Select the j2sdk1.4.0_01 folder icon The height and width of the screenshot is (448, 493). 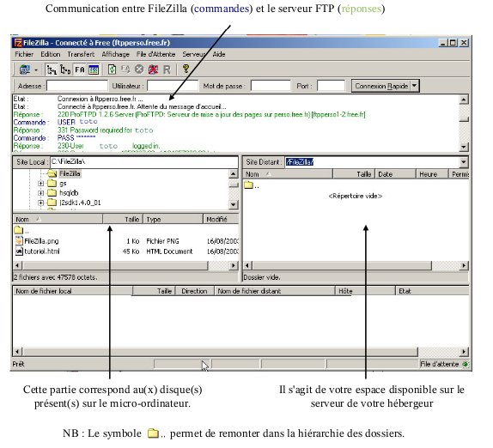pos(52,203)
